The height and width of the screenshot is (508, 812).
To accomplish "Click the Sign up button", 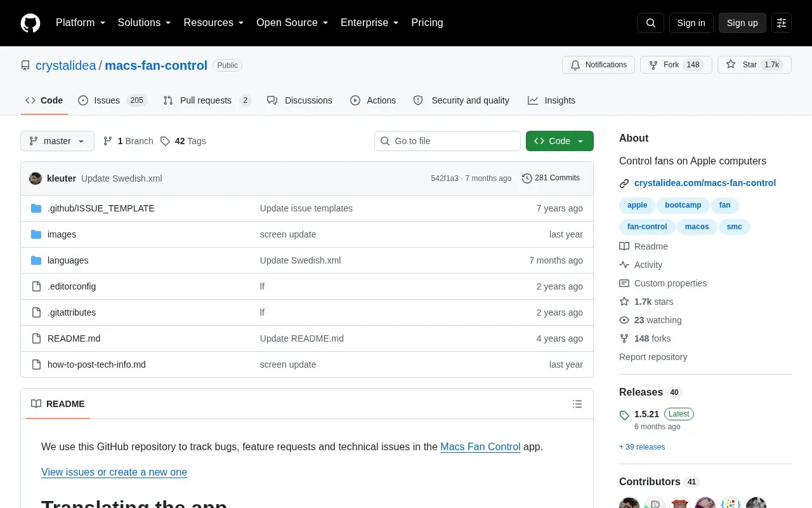I will click(742, 23).
